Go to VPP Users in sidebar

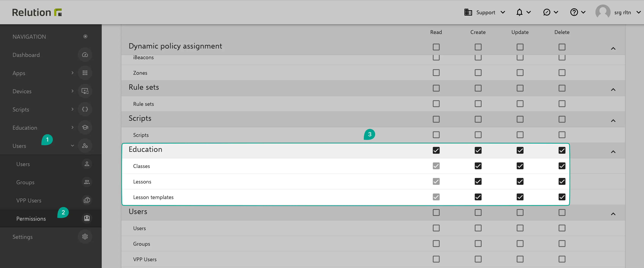click(29, 200)
